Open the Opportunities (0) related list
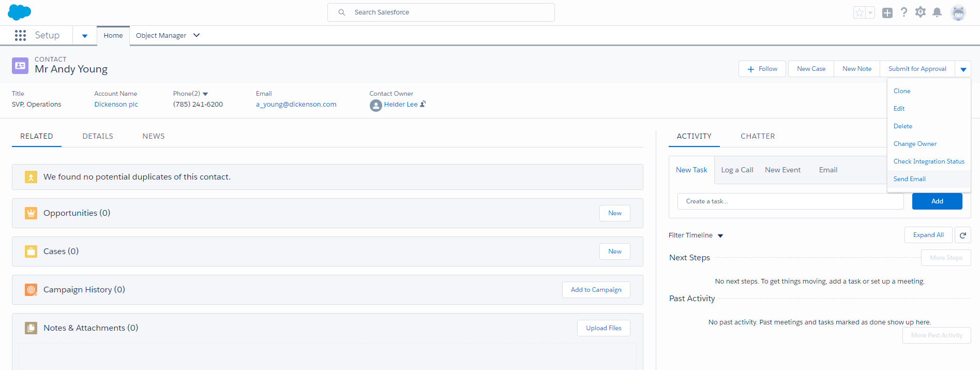The height and width of the screenshot is (370, 980). [x=77, y=213]
